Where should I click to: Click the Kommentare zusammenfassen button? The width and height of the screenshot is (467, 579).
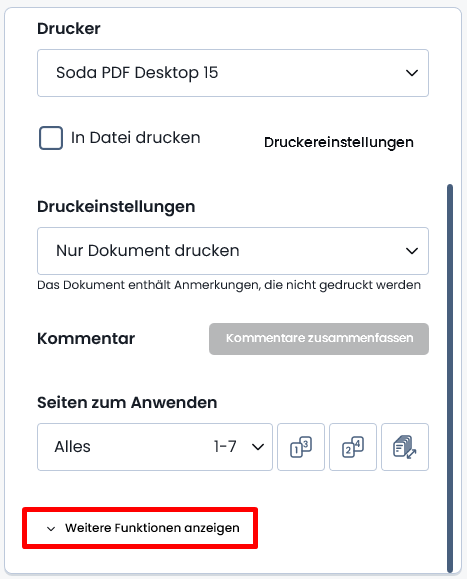coord(319,339)
